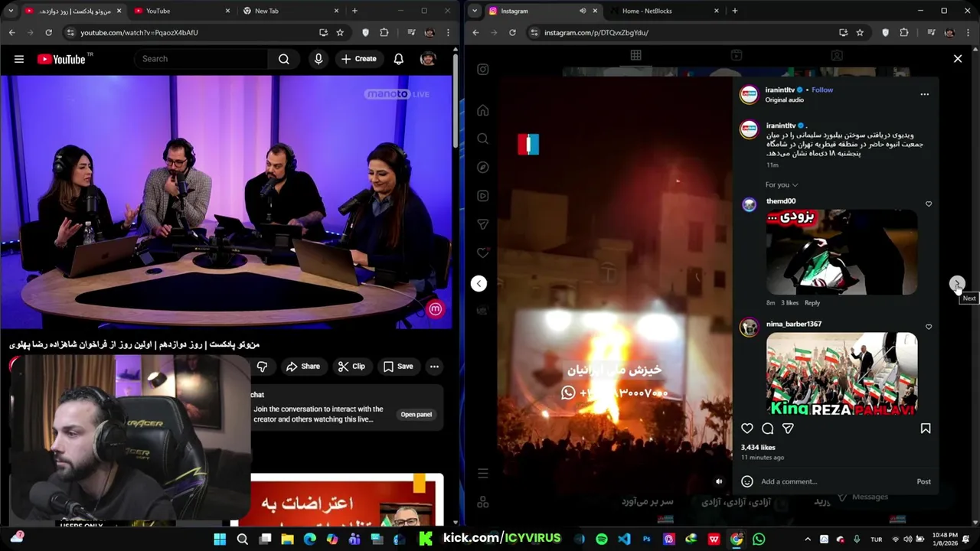Open Chrome menu in left window

pyautogui.click(x=448, y=33)
